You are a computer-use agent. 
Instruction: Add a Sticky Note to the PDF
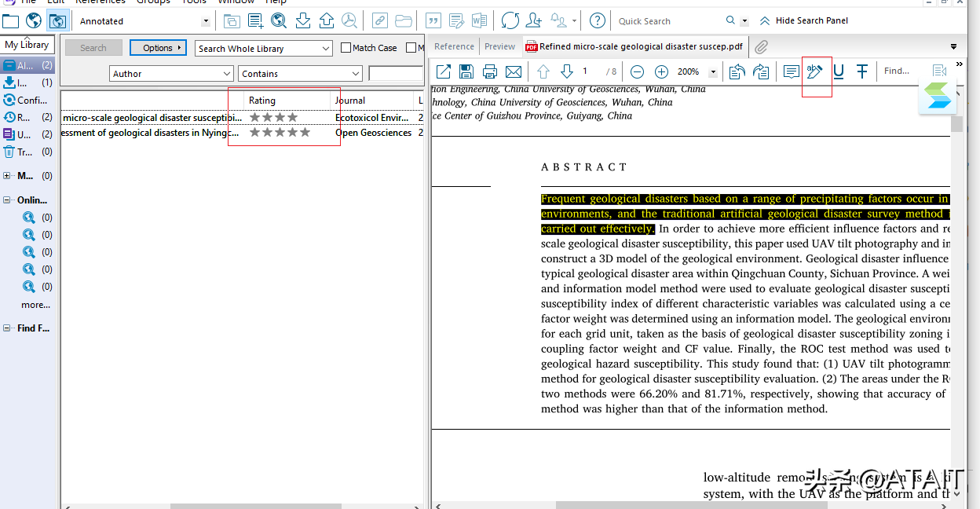pos(792,71)
